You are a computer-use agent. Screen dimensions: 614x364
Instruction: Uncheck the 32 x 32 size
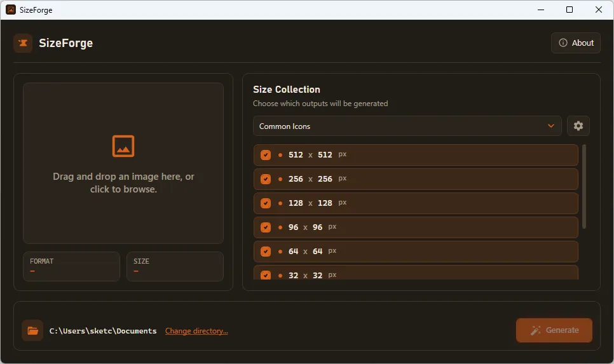click(266, 275)
